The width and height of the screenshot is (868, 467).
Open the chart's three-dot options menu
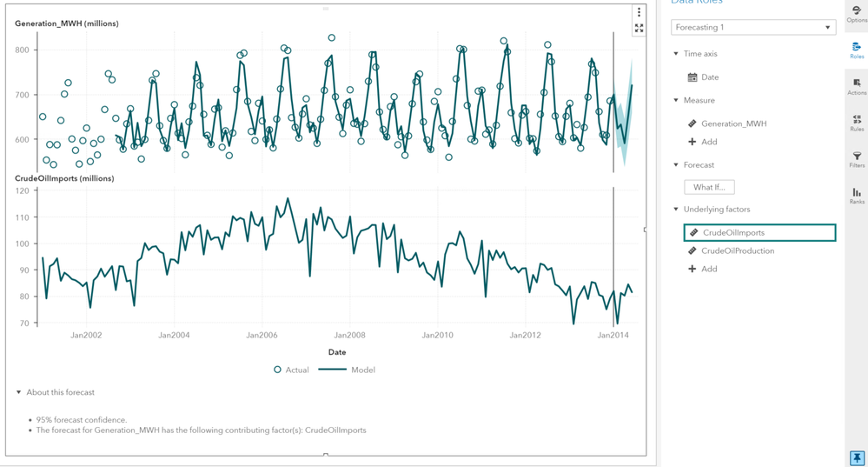tap(639, 12)
